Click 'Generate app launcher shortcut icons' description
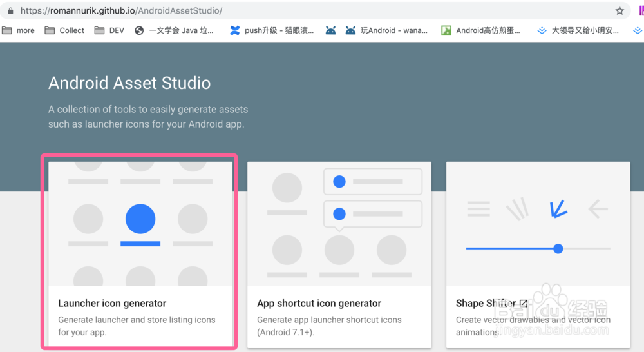 (x=329, y=326)
